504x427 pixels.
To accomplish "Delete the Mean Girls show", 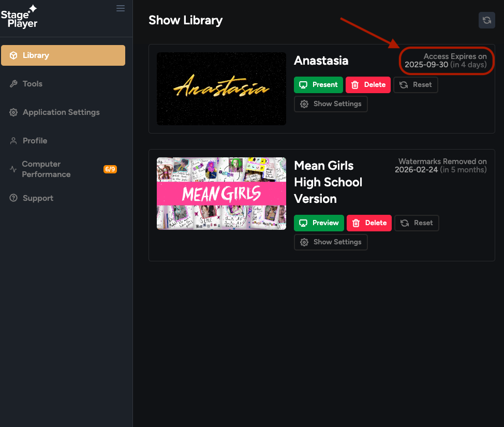I will pyautogui.click(x=369, y=223).
